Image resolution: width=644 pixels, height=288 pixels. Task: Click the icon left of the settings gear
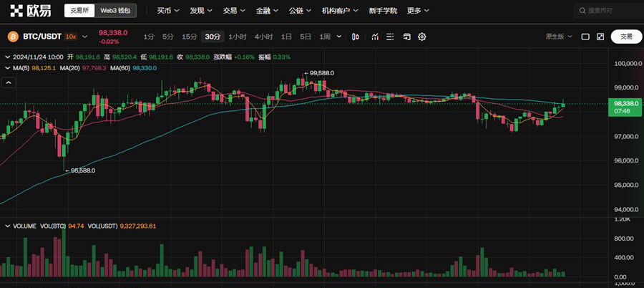click(406, 37)
